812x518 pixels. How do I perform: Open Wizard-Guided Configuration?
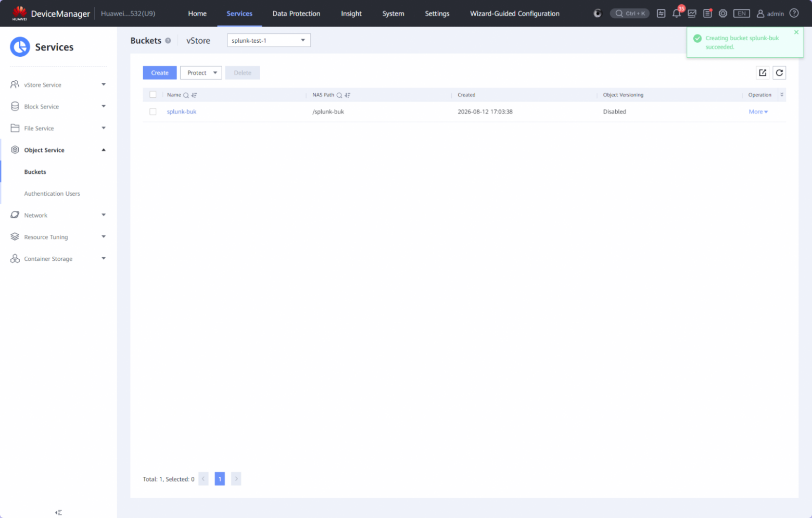click(515, 14)
